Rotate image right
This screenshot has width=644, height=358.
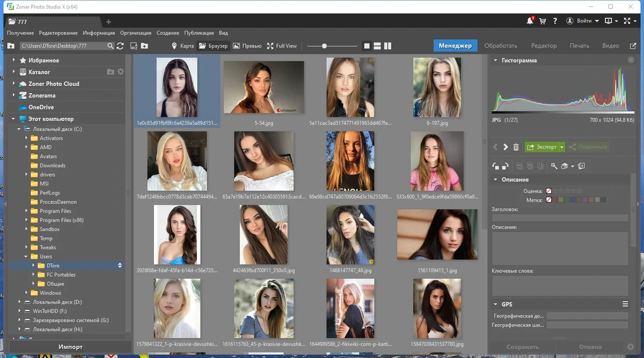pos(506,166)
